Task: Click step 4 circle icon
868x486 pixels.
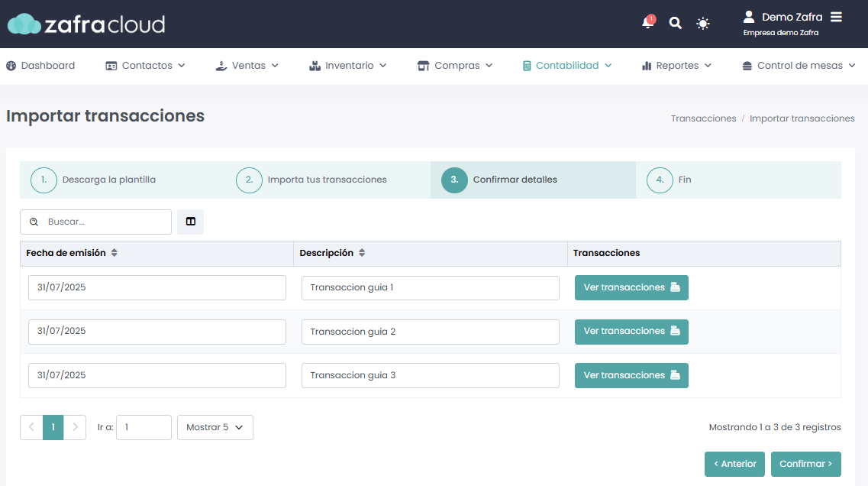Action: click(660, 180)
